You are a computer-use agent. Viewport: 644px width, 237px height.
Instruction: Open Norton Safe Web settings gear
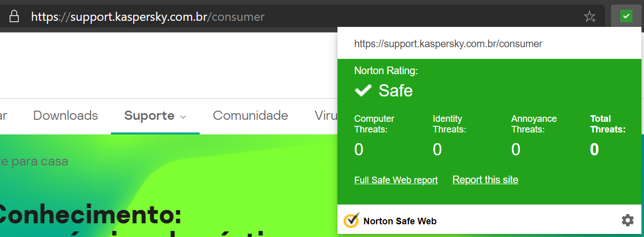tap(627, 220)
